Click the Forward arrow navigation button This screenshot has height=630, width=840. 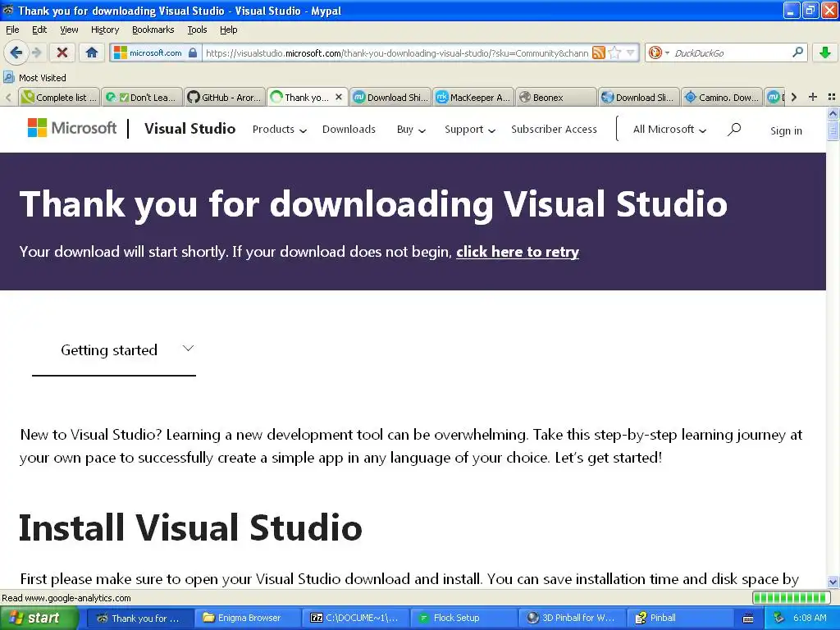pos(37,52)
